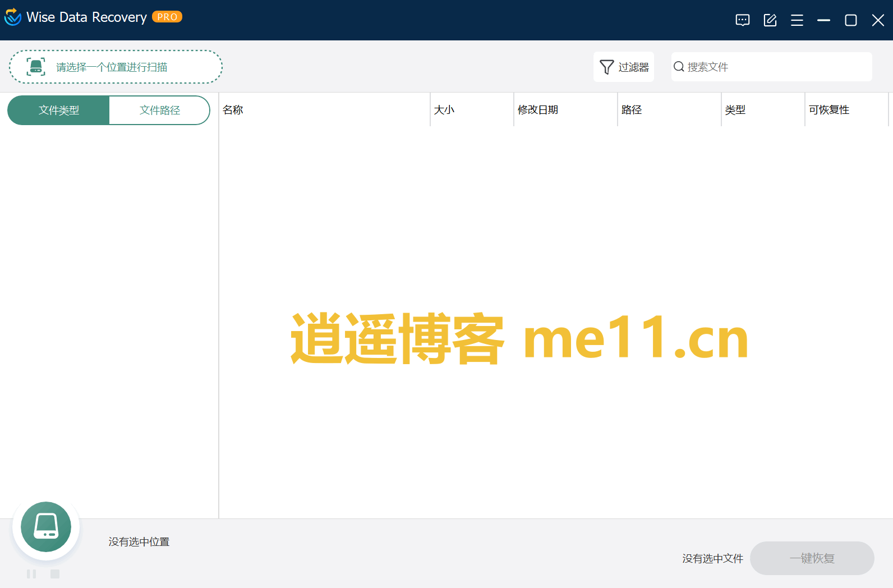Click the funnel filter icon
This screenshot has width=893, height=588.
(606, 67)
